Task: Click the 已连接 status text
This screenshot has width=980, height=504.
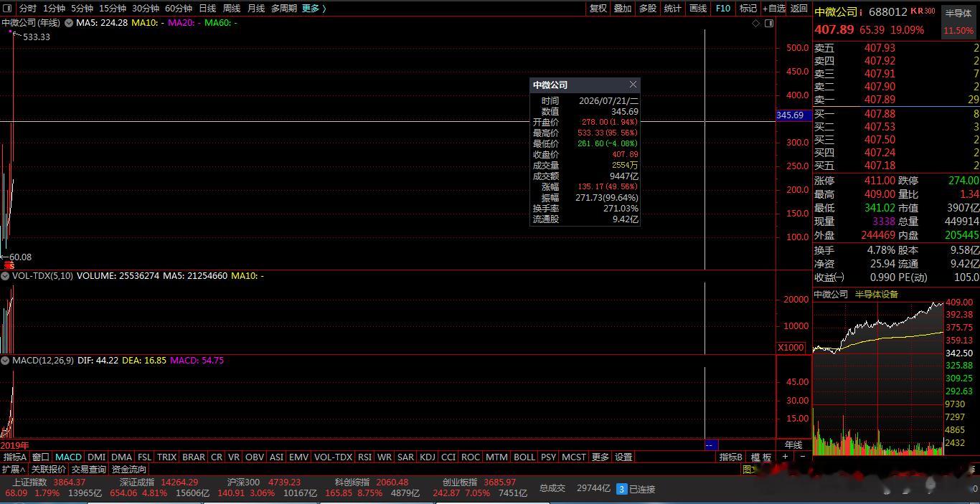Action: (642, 489)
